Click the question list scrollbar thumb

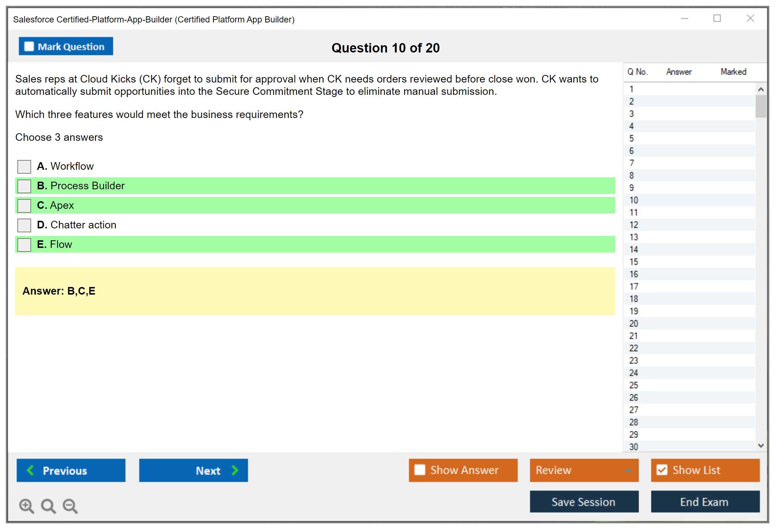[761, 106]
